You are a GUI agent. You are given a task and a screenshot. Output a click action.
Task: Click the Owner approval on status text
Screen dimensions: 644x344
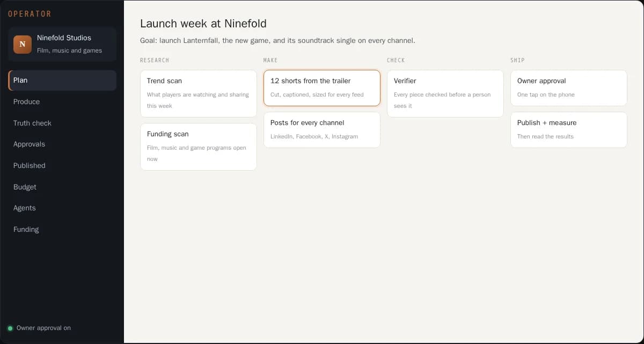pyautogui.click(x=43, y=328)
